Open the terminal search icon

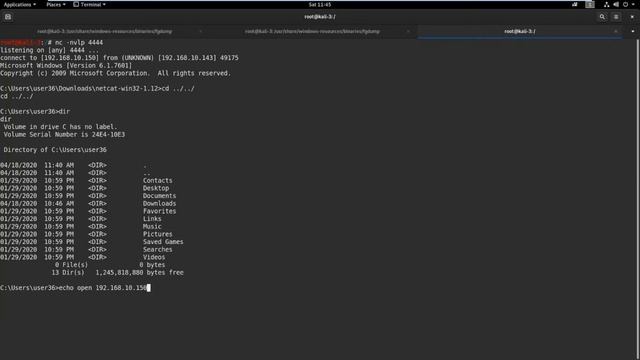(x=602, y=17)
